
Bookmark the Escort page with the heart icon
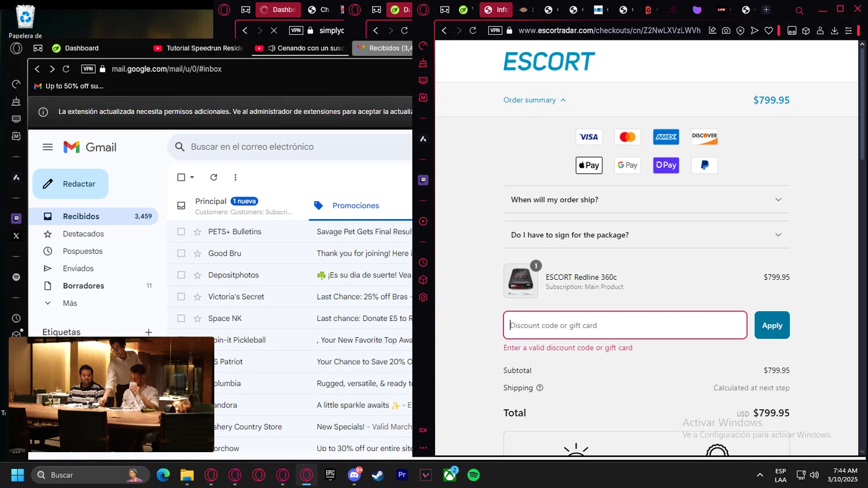768,31
